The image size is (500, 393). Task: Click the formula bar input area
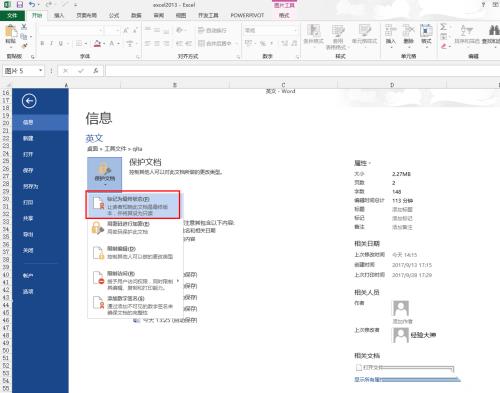click(302, 71)
